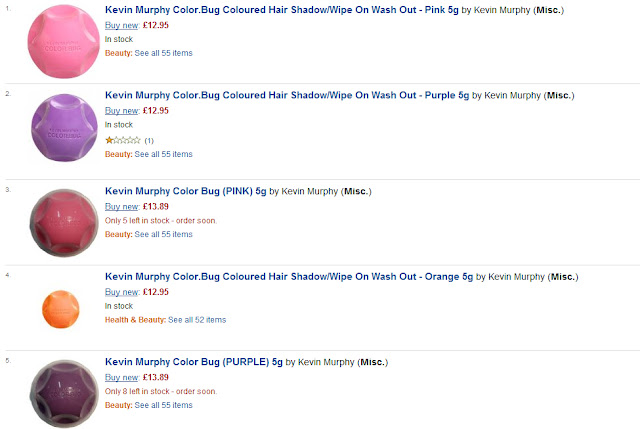Click Buy new for the Pink Wipe On item

coord(122,25)
